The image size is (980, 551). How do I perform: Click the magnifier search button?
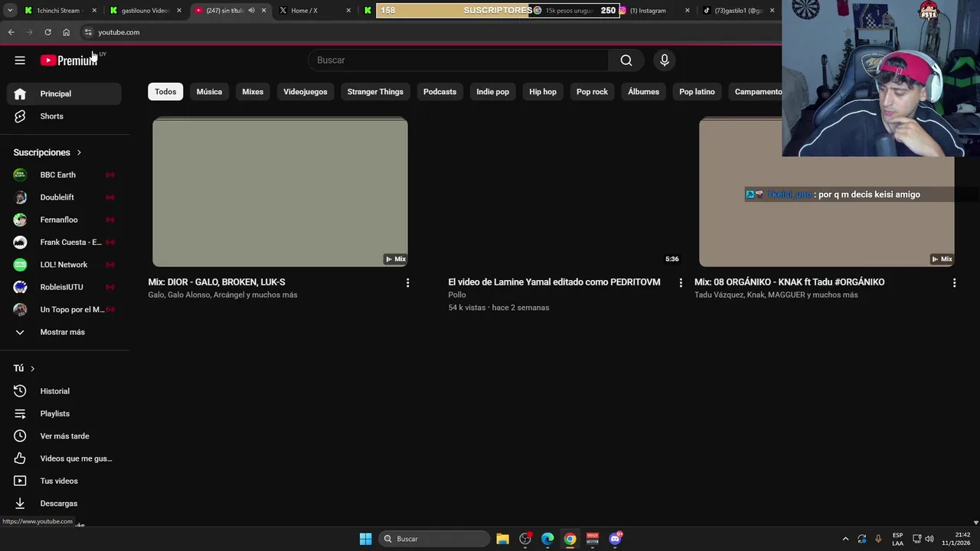click(x=626, y=60)
